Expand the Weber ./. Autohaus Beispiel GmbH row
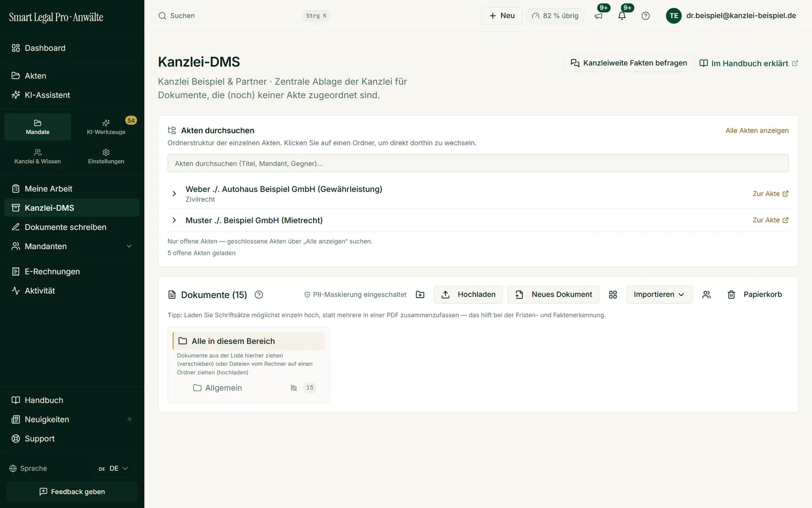This screenshot has width=812, height=508. pos(174,194)
